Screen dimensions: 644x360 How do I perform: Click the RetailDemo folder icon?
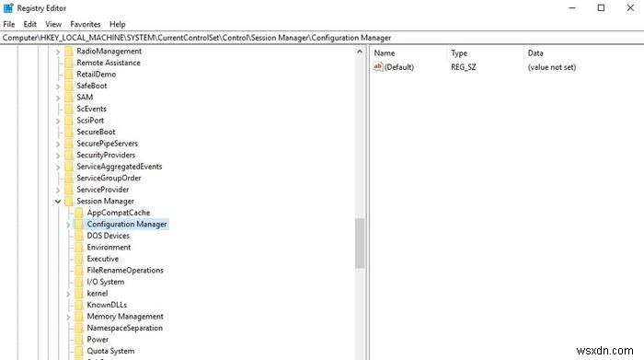tap(69, 74)
